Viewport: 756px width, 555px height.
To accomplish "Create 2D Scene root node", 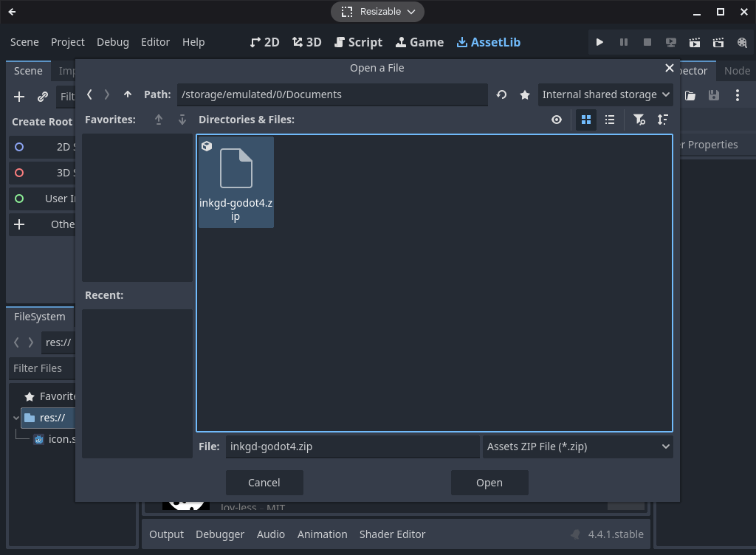I will click(x=42, y=147).
